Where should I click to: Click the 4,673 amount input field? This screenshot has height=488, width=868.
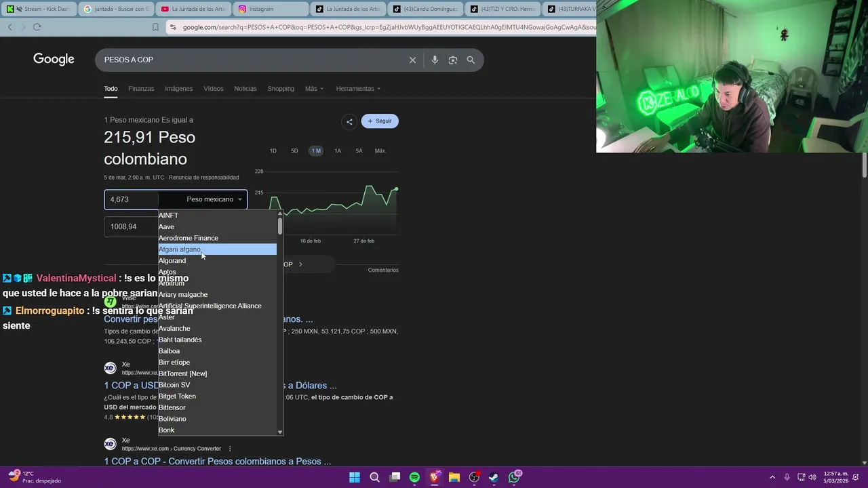point(132,199)
